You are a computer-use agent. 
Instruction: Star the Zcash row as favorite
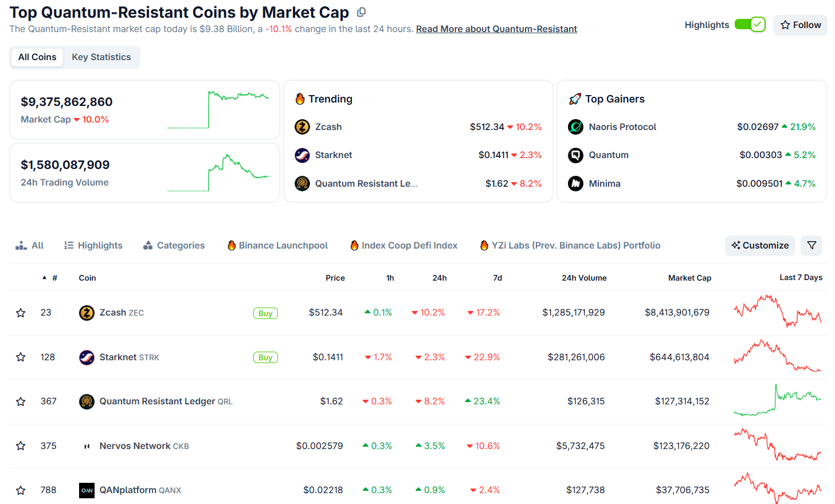[x=21, y=313]
